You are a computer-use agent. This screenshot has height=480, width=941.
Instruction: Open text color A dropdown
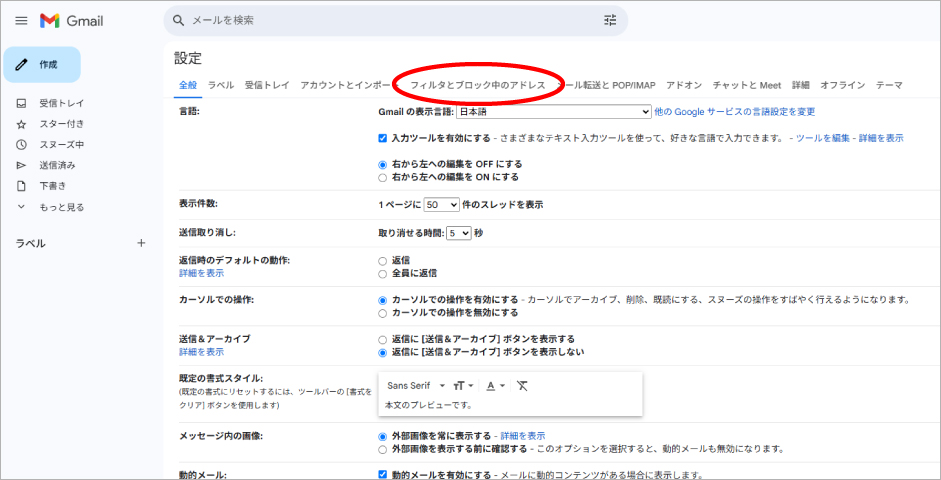(x=495, y=385)
